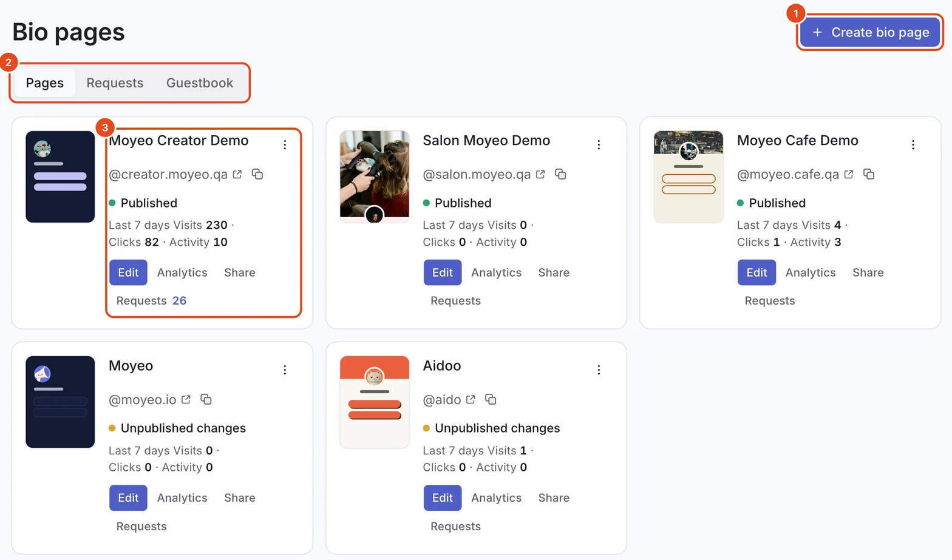
Task: Share the Moyeo Cafe Demo page
Action: pos(868,272)
